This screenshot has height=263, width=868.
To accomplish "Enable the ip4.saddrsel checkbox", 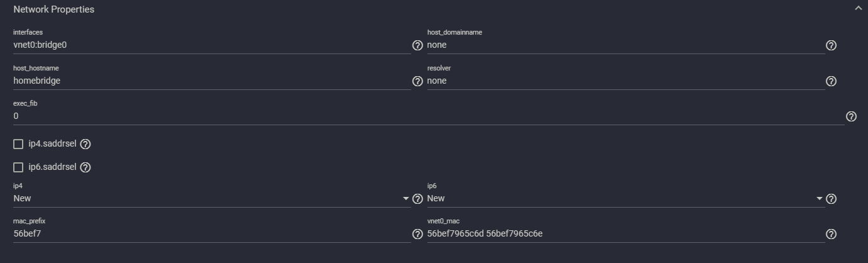I will coord(18,144).
